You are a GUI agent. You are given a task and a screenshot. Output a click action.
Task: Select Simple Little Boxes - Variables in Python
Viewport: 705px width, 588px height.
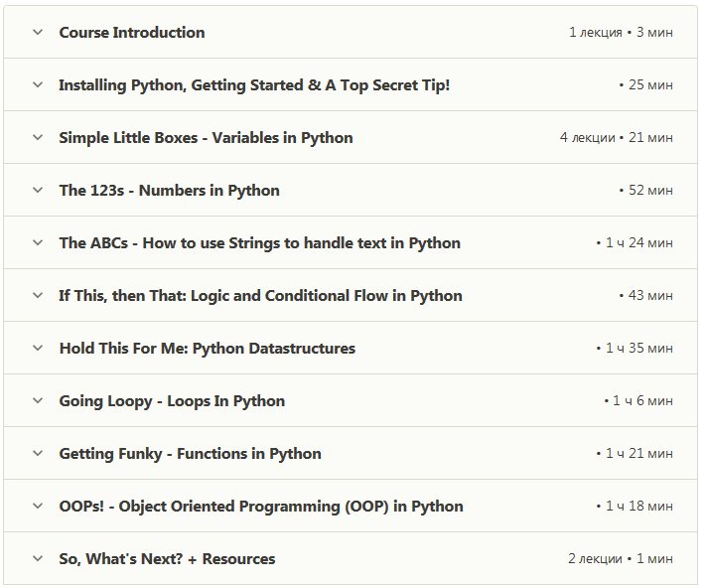pyautogui.click(x=206, y=138)
